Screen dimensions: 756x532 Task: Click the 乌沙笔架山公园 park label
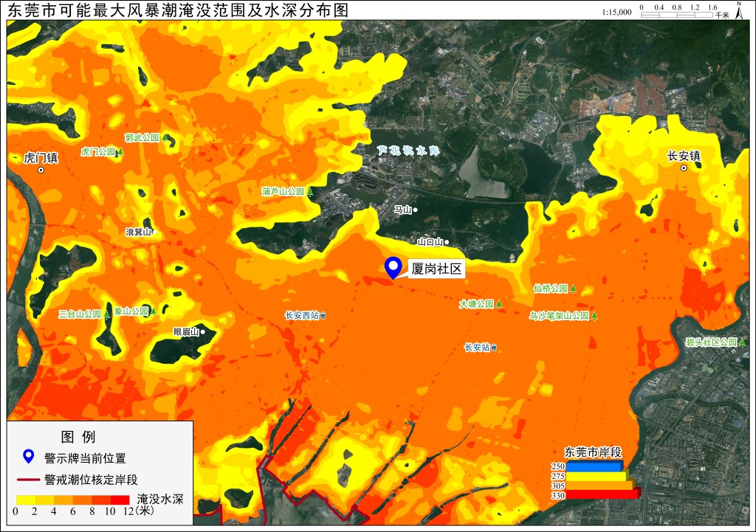[560, 316]
